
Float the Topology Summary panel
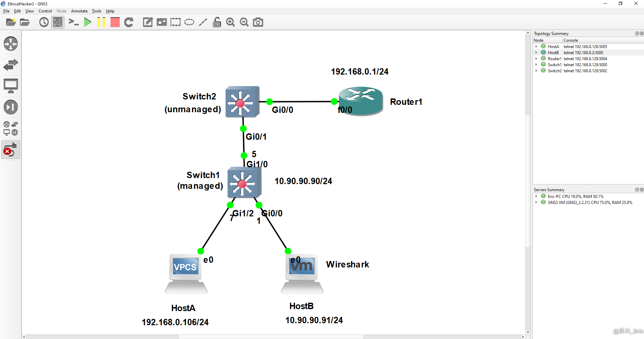[637, 34]
